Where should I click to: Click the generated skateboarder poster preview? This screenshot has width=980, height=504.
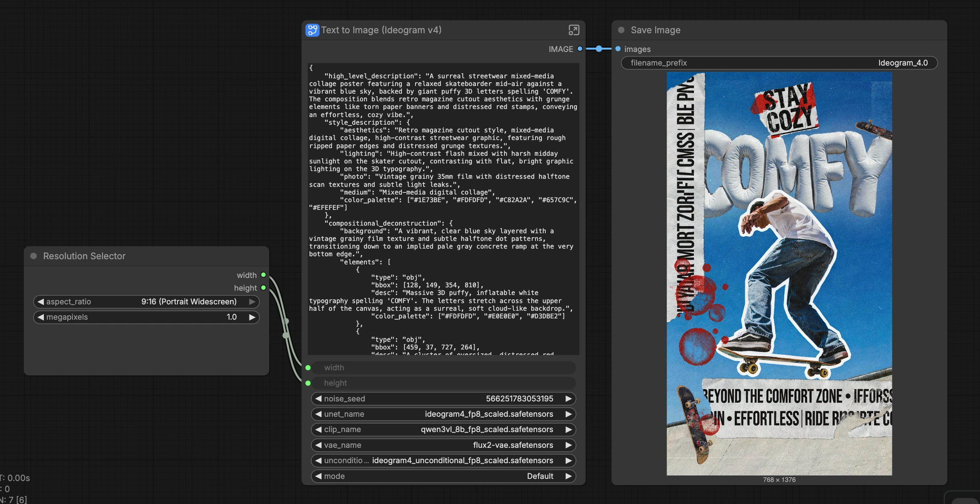point(779,274)
